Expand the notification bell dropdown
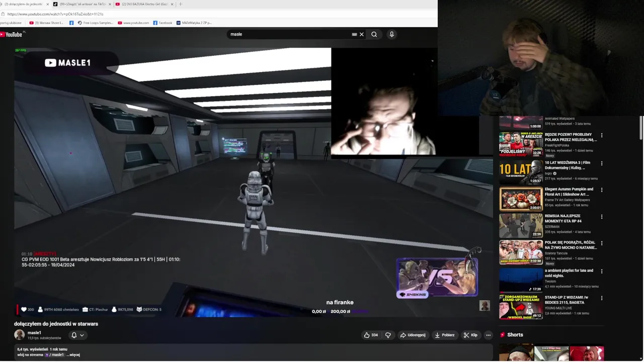This screenshot has height=362, width=644. [x=77, y=335]
